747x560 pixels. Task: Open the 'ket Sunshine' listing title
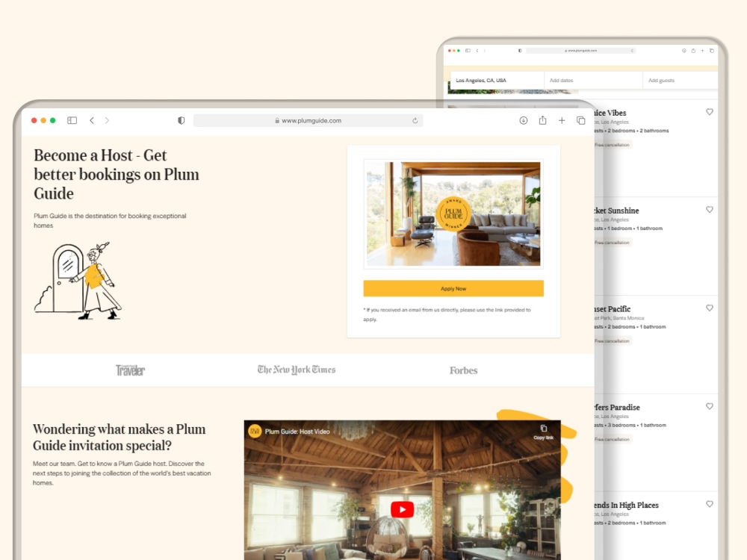(616, 211)
